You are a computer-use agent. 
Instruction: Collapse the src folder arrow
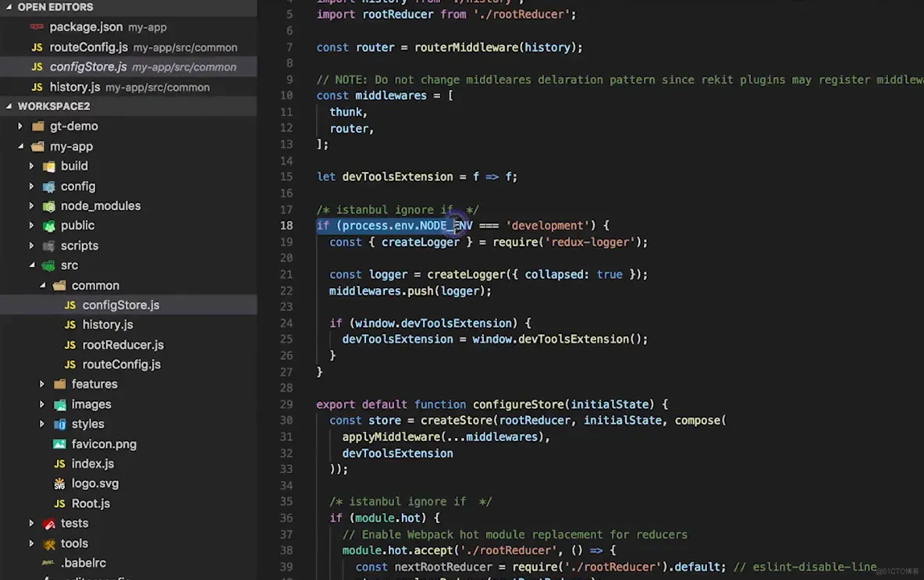click(31, 266)
